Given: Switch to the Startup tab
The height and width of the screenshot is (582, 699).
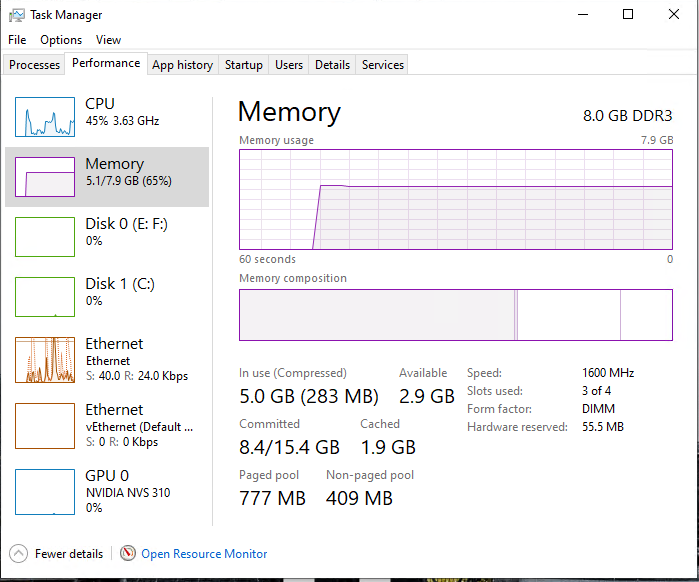Looking at the screenshot, I should 244,65.
